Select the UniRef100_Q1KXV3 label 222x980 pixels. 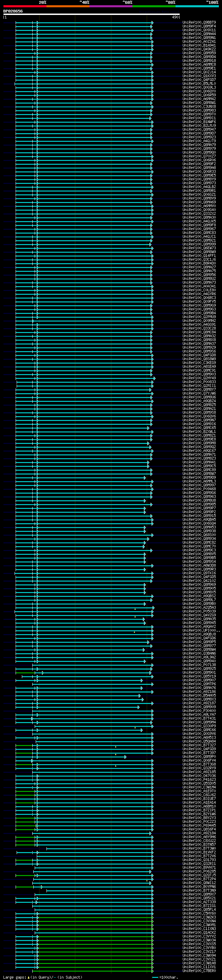coord(199,76)
